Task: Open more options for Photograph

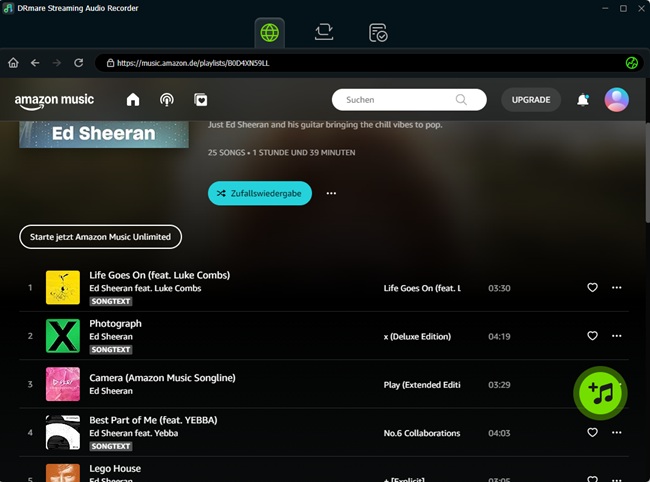Action: [616, 336]
